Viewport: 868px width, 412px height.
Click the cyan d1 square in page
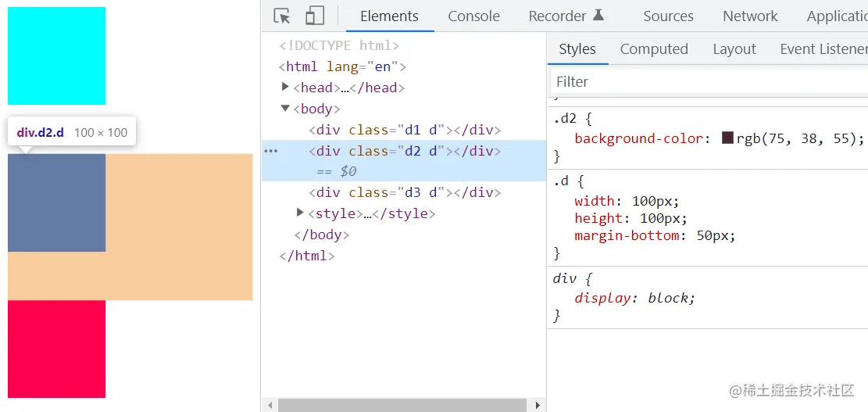point(56,56)
